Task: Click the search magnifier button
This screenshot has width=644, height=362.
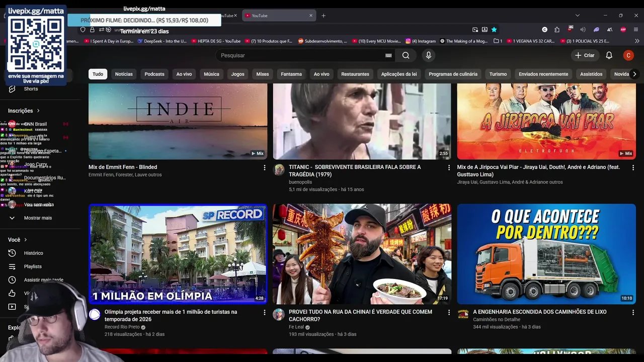Action: [406, 55]
